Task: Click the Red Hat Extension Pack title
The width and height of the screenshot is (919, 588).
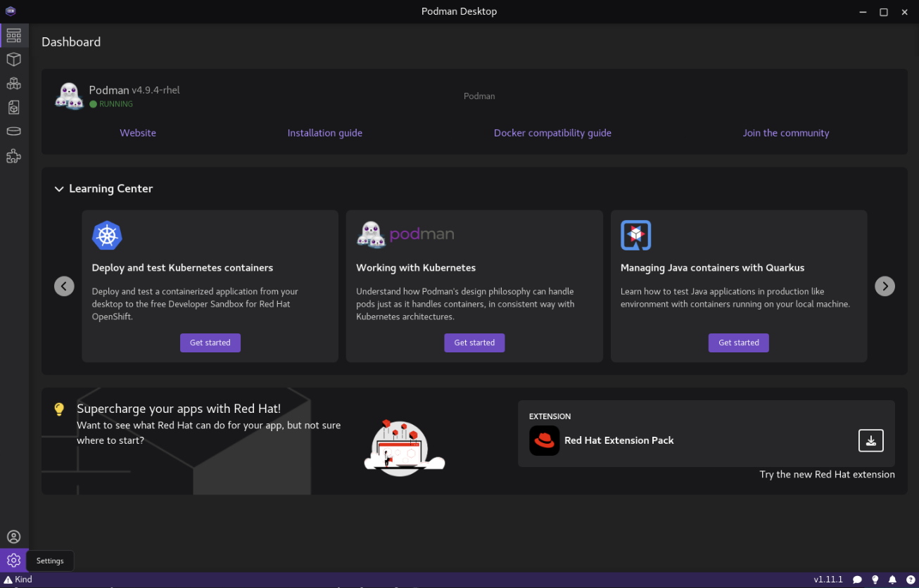Action: 619,440
